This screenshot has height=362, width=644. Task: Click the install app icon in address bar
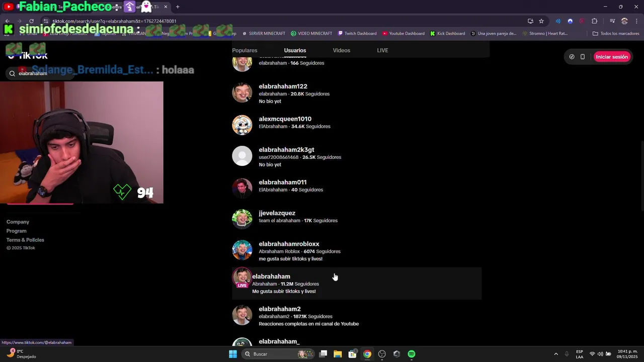click(x=530, y=21)
